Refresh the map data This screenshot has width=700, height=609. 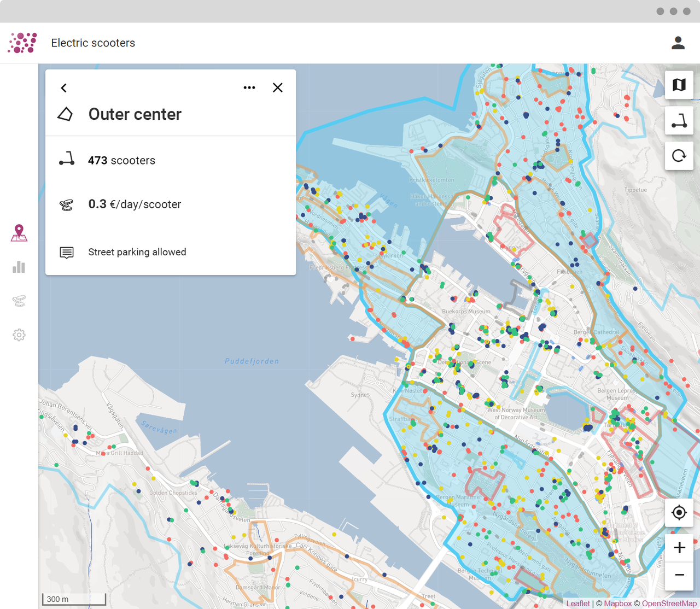click(679, 156)
